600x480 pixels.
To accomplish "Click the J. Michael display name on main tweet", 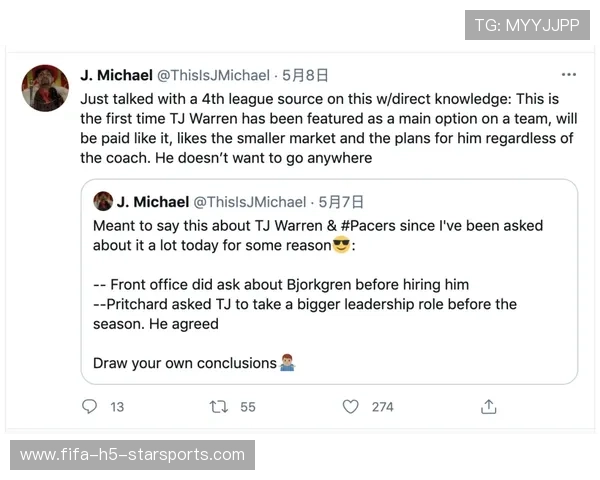I will pyautogui.click(x=116, y=75).
